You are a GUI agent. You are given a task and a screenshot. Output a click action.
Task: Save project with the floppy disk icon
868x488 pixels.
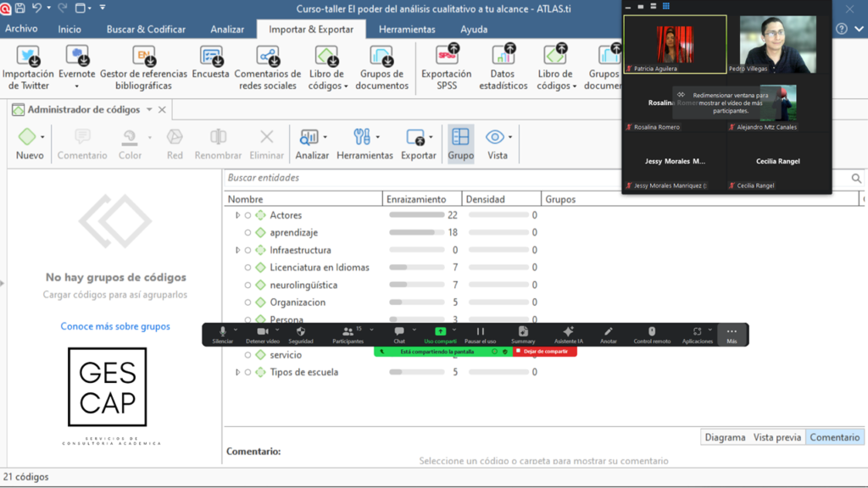tap(20, 8)
